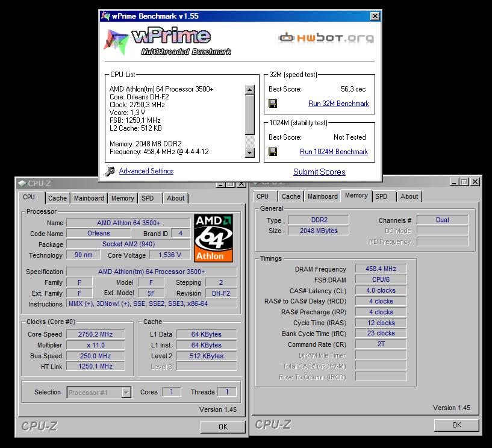Close the left CPU-Z window

pyautogui.click(x=241, y=184)
